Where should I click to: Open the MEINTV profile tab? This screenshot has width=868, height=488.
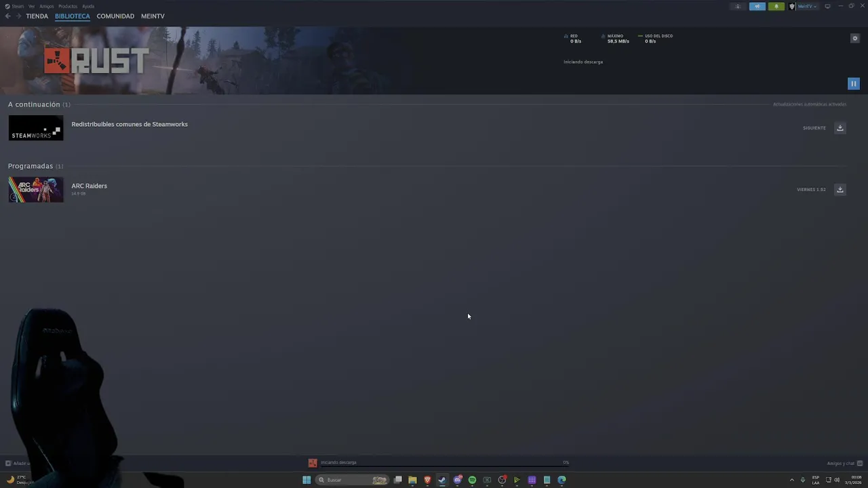[x=153, y=16]
